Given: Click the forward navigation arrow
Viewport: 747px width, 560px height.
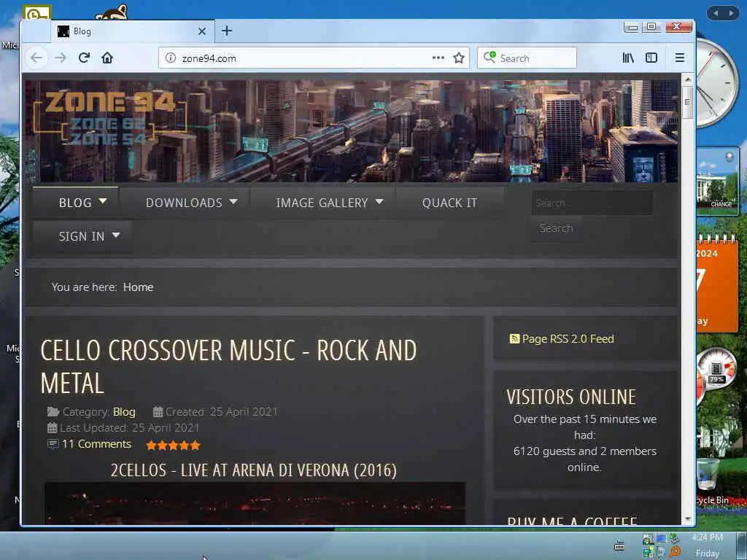Looking at the screenshot, I should coord(61,58).
